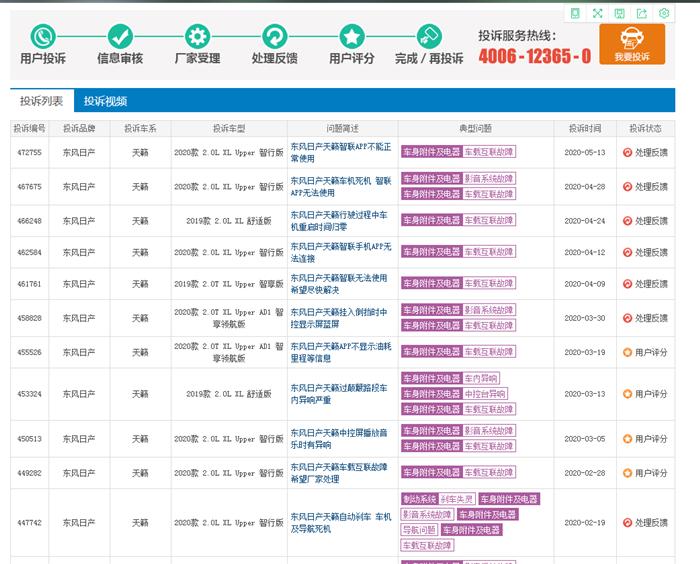Click 天籁 series cell in row 449282
This screenshot has height=564, width=700.
(140, 473)
